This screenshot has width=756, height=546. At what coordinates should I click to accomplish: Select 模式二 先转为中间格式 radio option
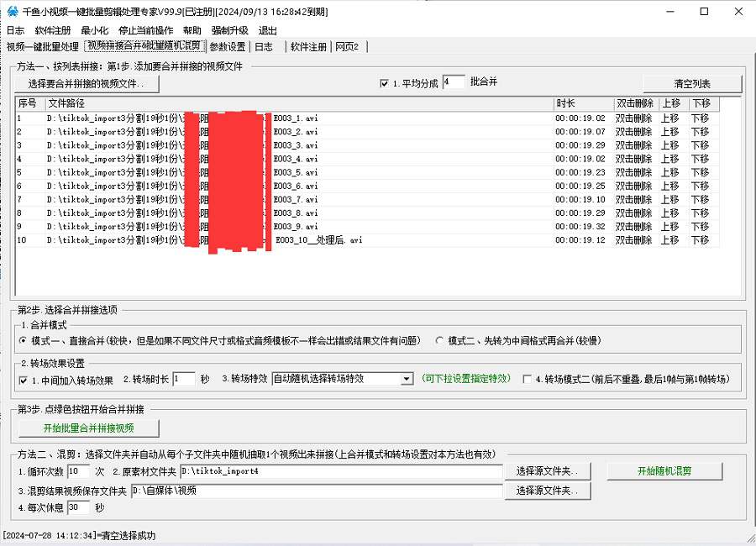(439, 341)
